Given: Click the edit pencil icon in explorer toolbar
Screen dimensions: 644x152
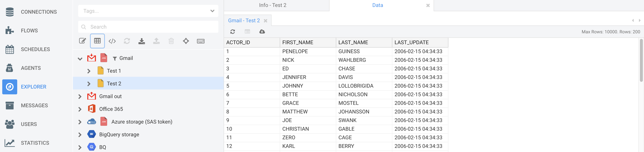Looking at the screenshot, I should tap(82, 41).
